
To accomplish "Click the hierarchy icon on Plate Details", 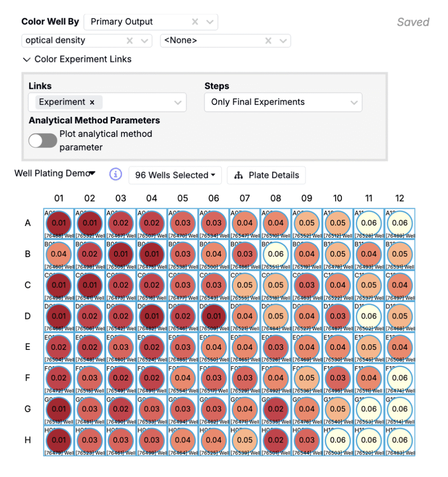I will 239,176.
